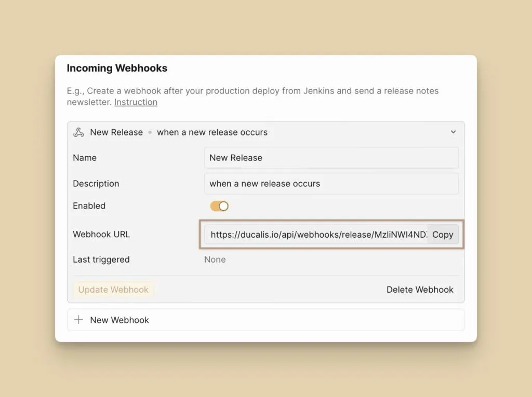Select the Description input field
The width and height of the screenshot is (532, 397).
coord(331,183)
